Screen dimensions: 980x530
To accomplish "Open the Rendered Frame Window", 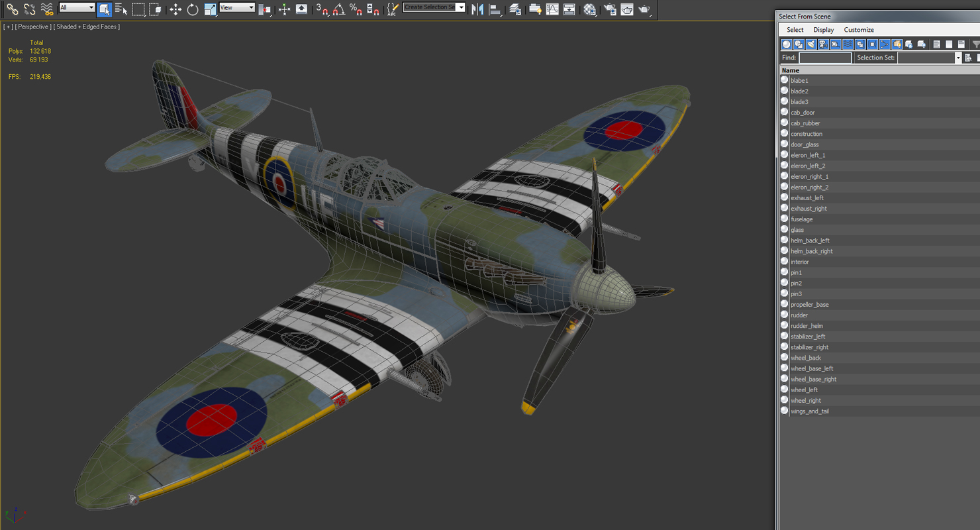I will click(x=627, y=9).
